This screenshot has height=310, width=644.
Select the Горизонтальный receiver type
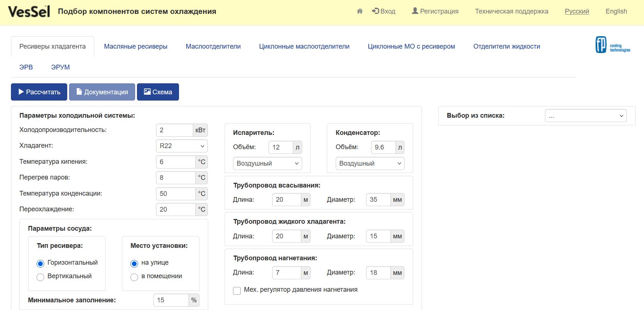[x=40, y=264]
